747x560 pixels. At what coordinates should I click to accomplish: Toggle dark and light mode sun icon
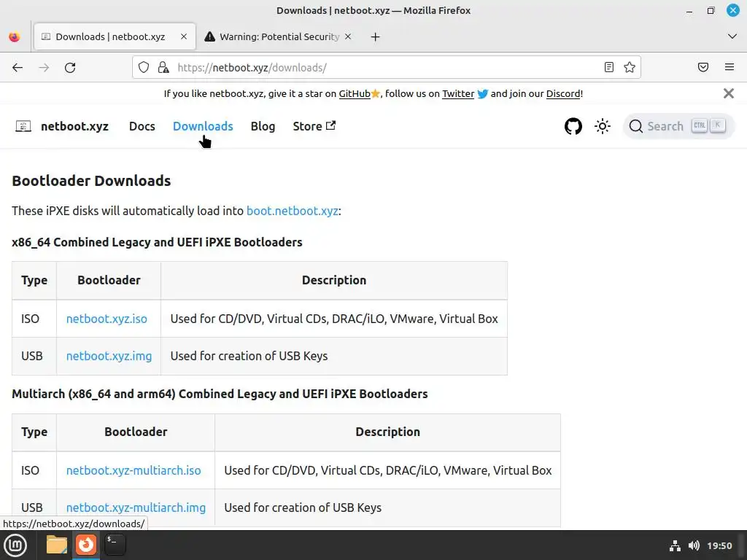coord(602,126)
